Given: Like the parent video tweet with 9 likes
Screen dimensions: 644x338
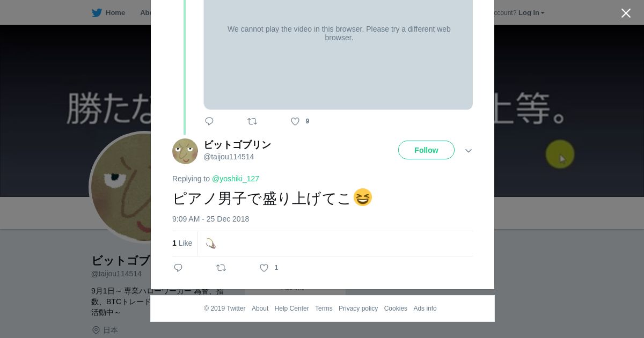Looking at the screenshot, I should 295,121.
